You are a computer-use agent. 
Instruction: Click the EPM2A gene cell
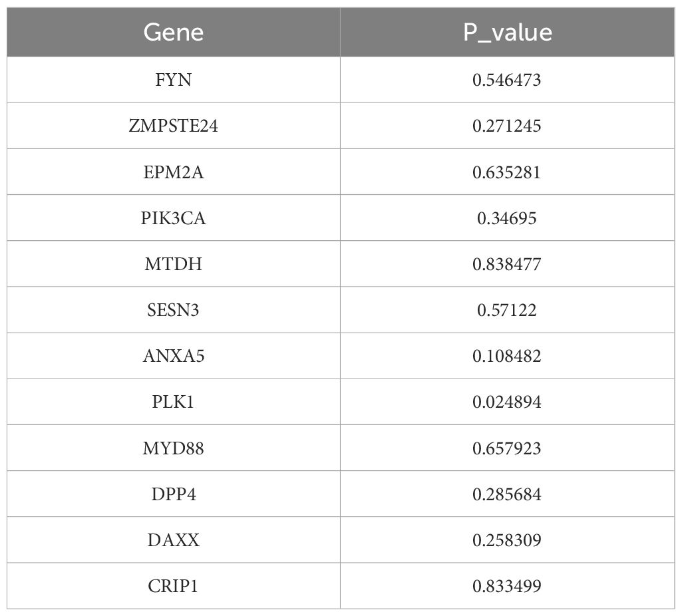[x=173, y=172]
